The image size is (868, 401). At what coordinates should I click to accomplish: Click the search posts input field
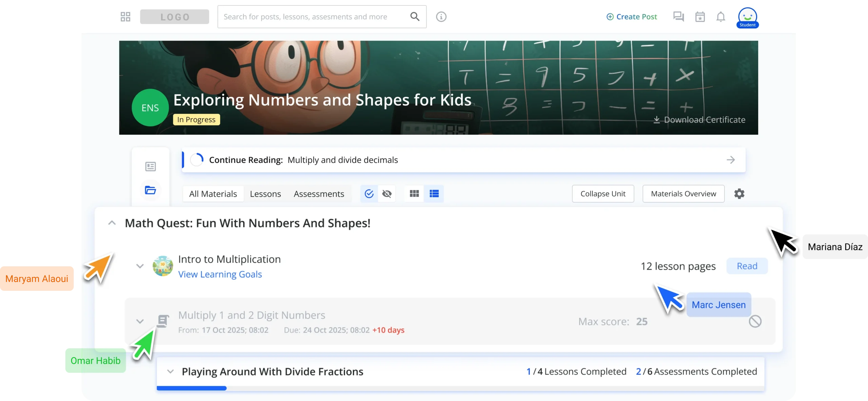click(x=305, y=17)
